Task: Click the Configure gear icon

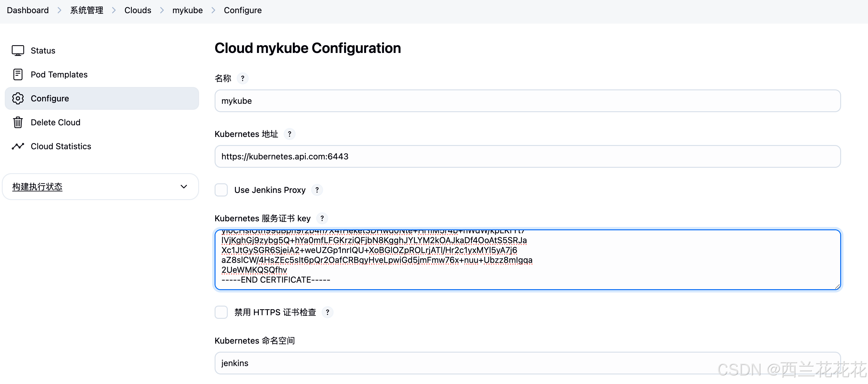Action: (18, 98)
